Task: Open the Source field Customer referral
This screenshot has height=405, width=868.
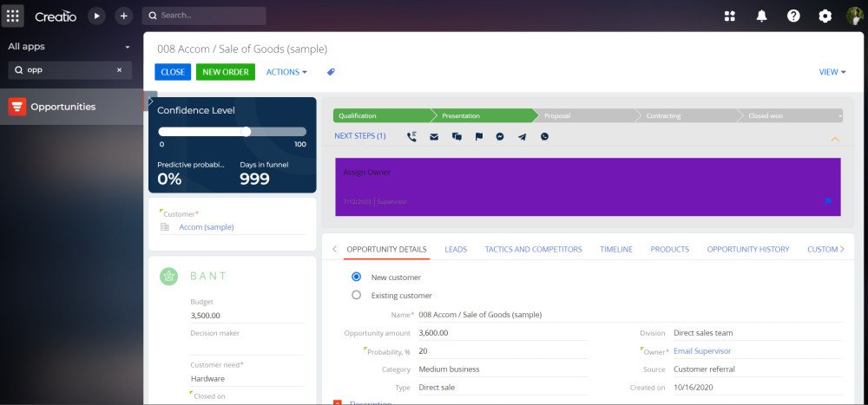Action: (758, 369)
